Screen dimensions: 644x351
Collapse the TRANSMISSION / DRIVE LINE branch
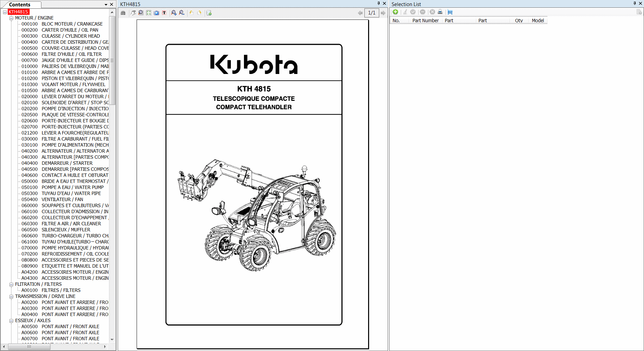12,296
